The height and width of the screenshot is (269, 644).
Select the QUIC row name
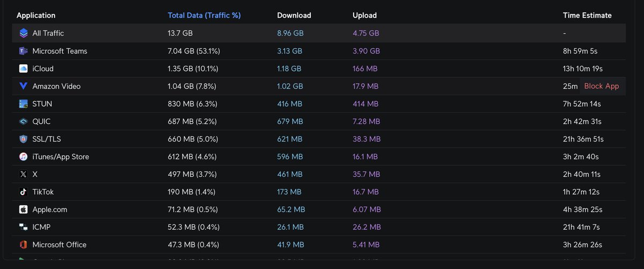coord(41,122)
